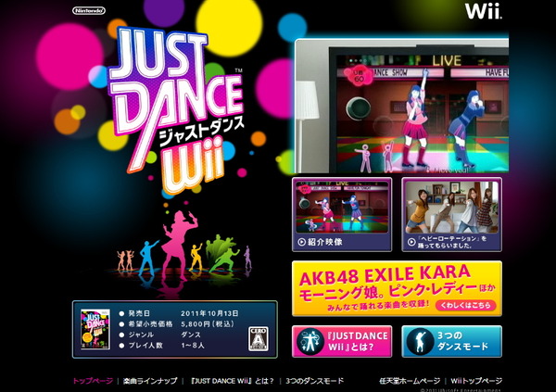Screen dimensions: 556x392
Task: Click the 1~8人 player count text
Action: [x=193, y=345]
